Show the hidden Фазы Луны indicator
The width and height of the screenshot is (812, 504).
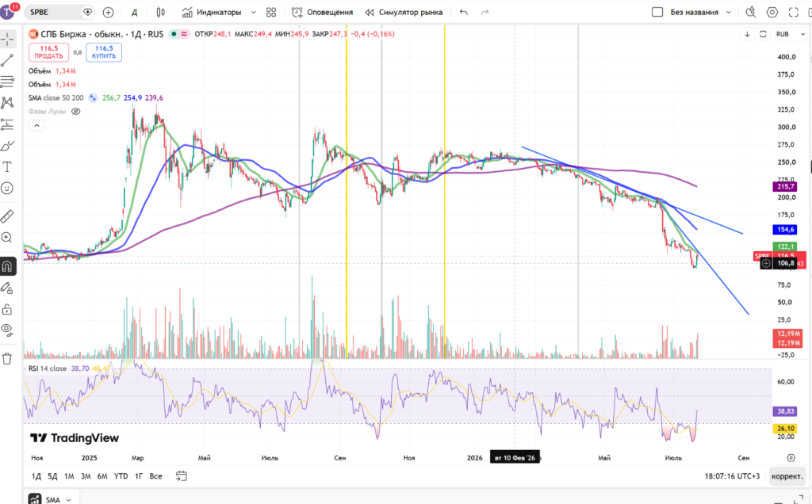[75, 111]
